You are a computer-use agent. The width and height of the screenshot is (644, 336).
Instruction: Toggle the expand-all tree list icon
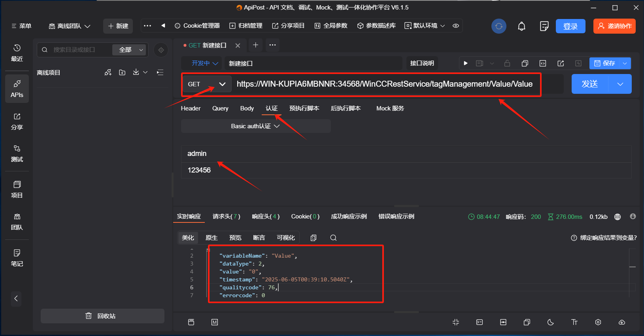[160, 72]
